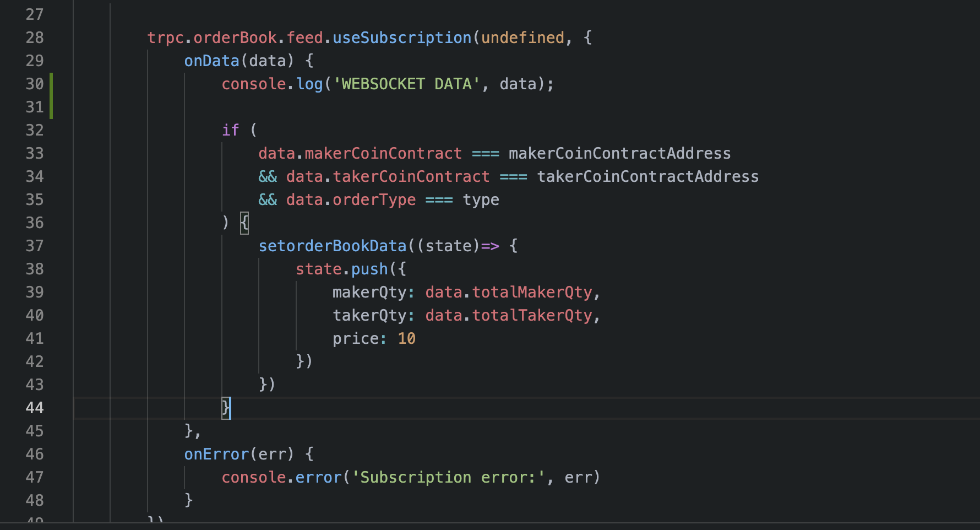
Task: Click the setorderBookData function name
Action: [331, 246]
